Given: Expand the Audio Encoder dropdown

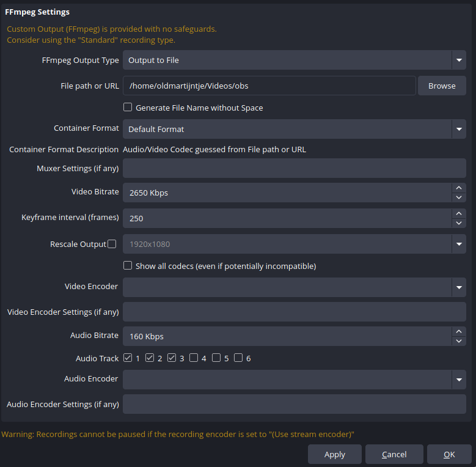Looking at the screenshot, I should tap(459, 380).
